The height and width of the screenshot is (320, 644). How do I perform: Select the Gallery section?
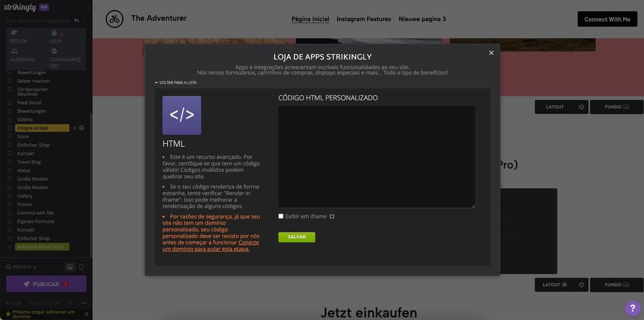[25, 196]
